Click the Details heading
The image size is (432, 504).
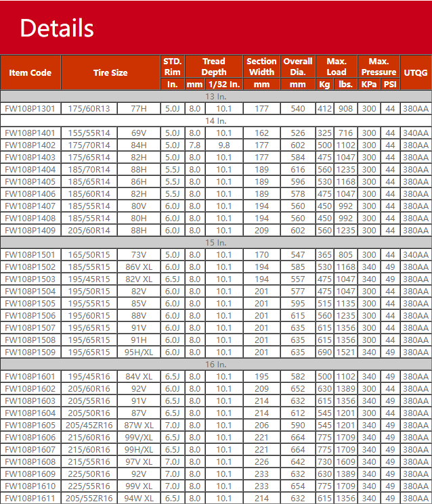tap(57, 28)
